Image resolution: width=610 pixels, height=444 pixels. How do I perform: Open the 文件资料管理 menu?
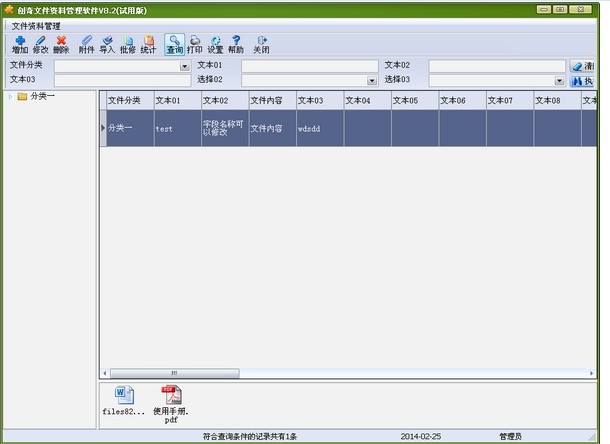[x=37, y=25]
